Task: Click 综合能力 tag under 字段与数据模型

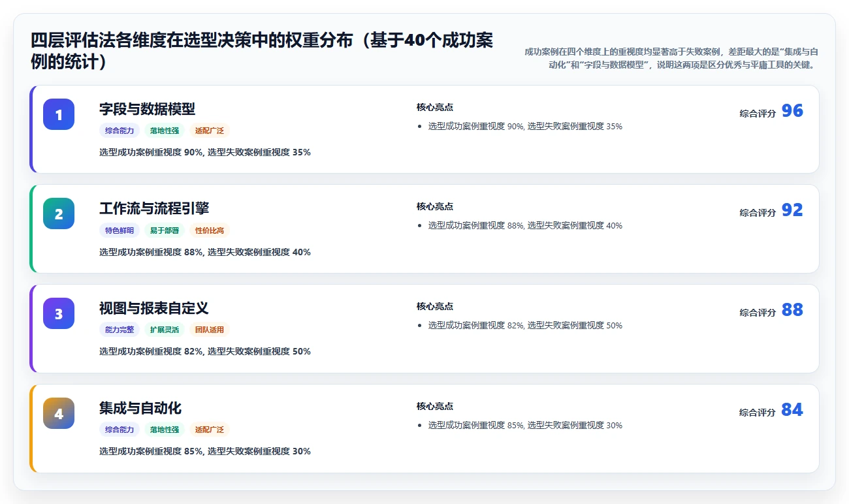Action: click(x=120, y=131)
